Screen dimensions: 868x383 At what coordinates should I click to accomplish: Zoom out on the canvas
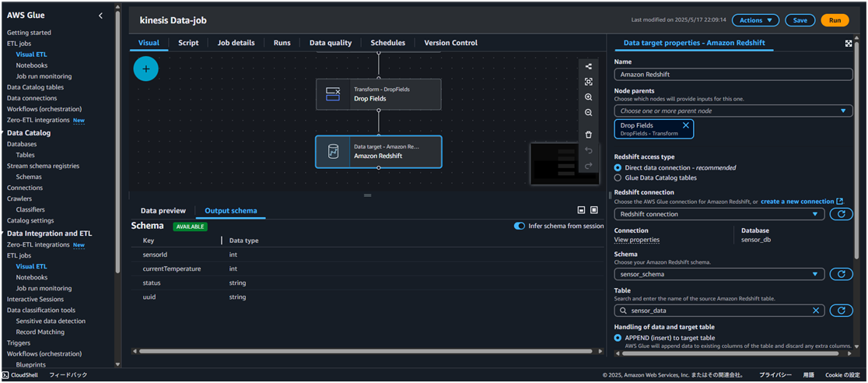tap(589, 113)
